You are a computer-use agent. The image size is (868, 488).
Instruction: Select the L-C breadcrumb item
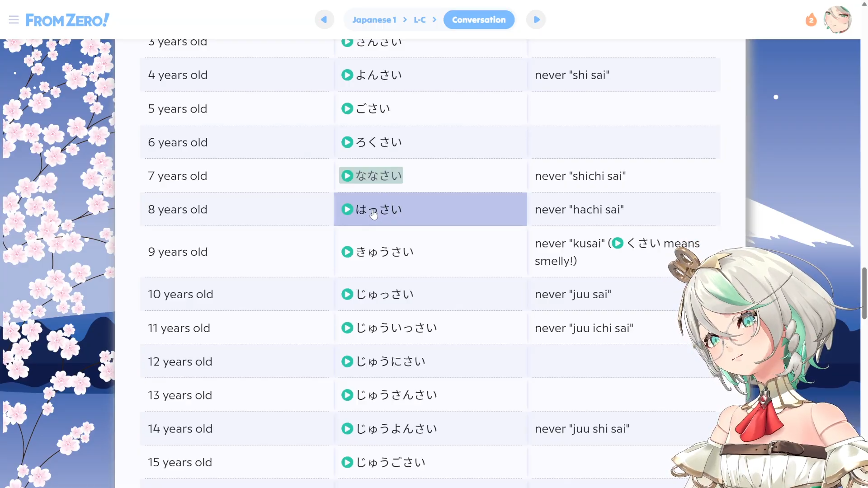[420, 20]
